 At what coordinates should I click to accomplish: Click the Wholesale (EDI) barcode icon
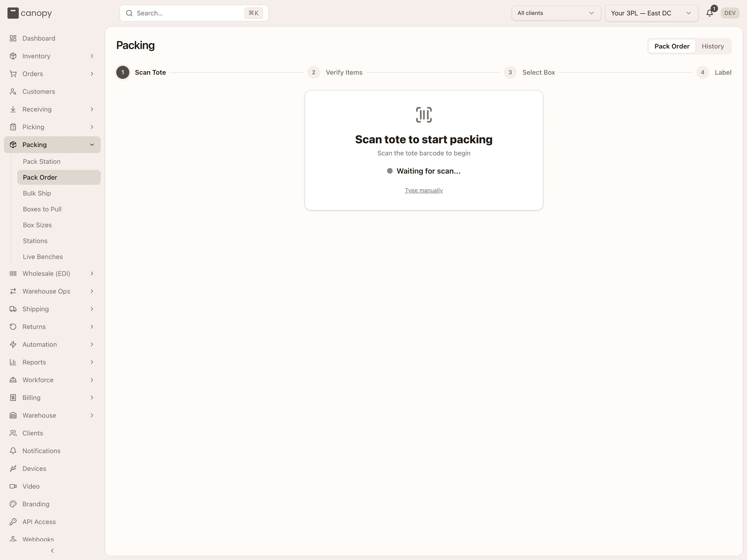click(x=13, y=273)
